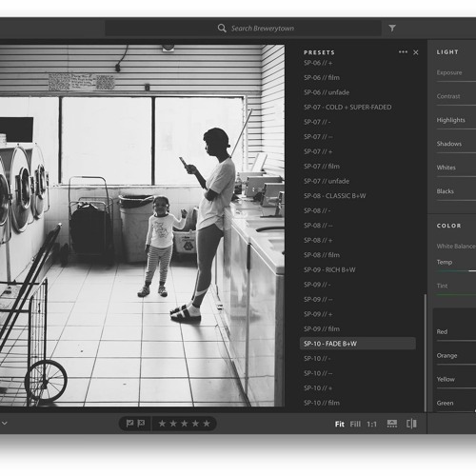Apply preset SP-08 // film
This screenshot has height=476, width=476.
[x=322, y=255]
